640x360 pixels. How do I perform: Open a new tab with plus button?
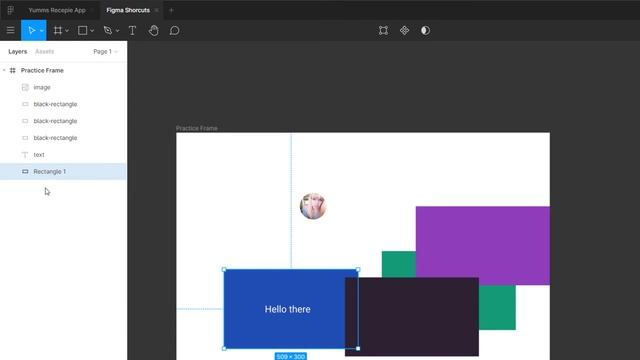pyautogui.click(x=171, y=10)
